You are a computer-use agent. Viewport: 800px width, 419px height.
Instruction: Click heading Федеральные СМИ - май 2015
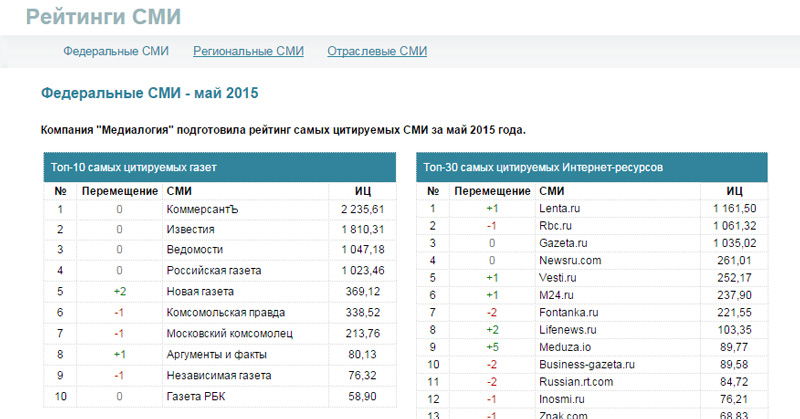149,93
